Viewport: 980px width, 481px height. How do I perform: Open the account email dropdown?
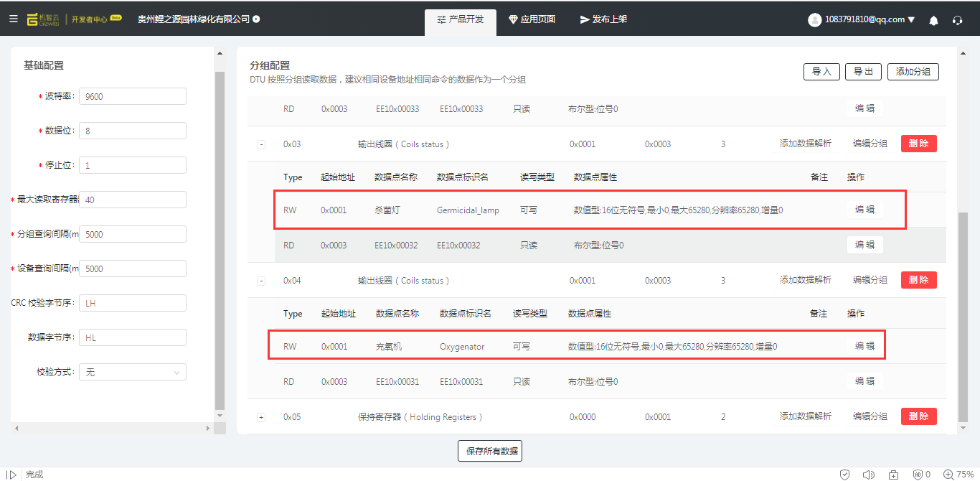click(870, 20)
